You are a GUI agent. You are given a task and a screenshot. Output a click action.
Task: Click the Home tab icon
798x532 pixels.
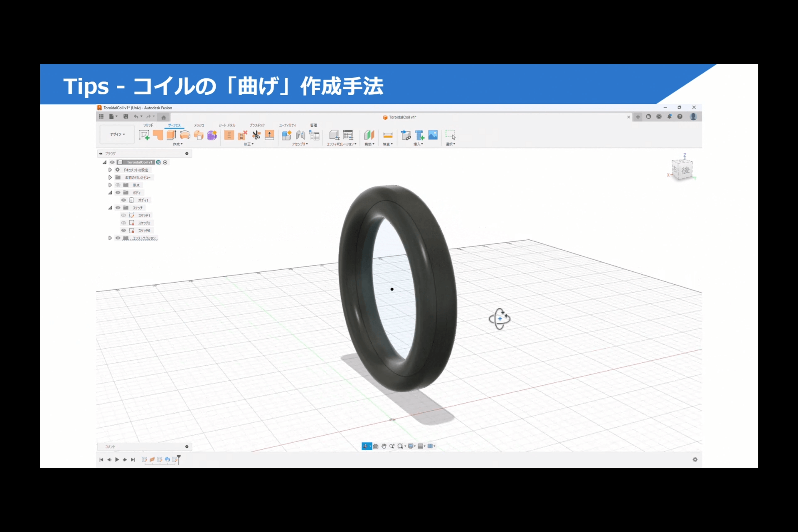click(x=164, y=117)
